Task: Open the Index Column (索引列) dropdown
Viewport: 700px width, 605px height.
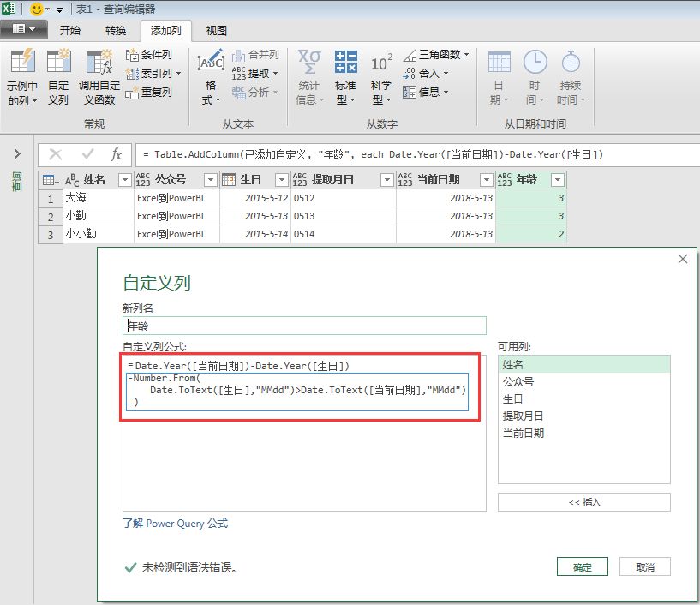Action: click(178, 74)
